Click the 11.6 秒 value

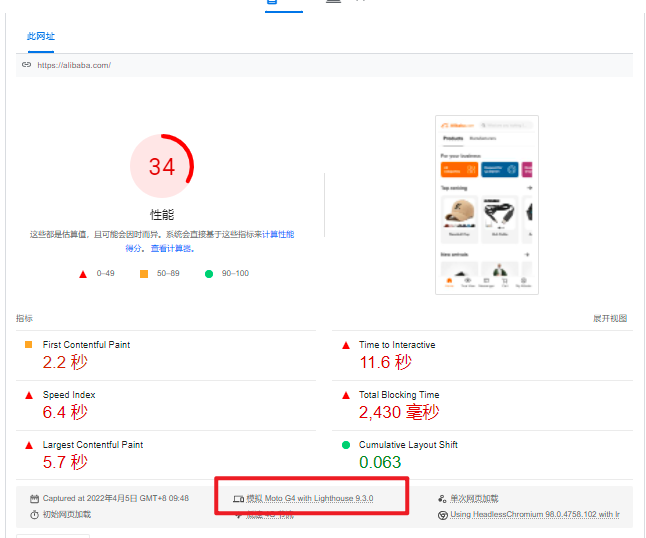[x=385, y=363]
